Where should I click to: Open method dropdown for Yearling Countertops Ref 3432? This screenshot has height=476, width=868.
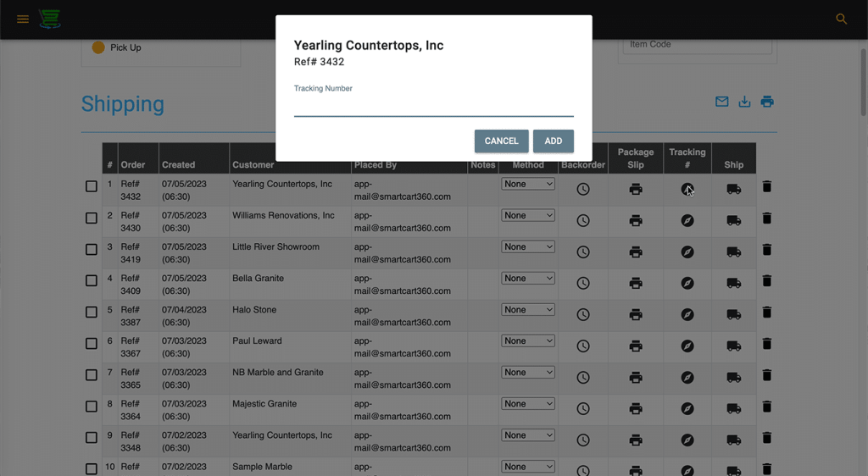(527, 184)
